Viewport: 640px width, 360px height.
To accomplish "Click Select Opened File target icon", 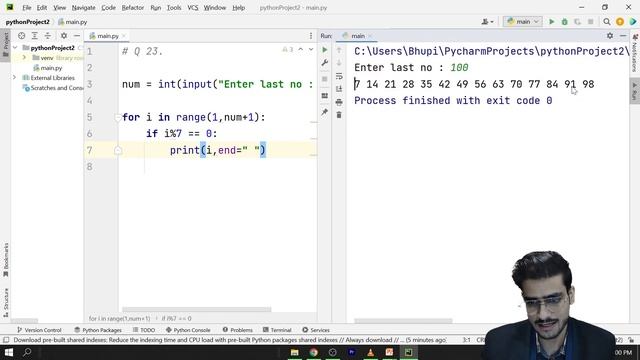I will pyautogui.click(x=21, y=36).
